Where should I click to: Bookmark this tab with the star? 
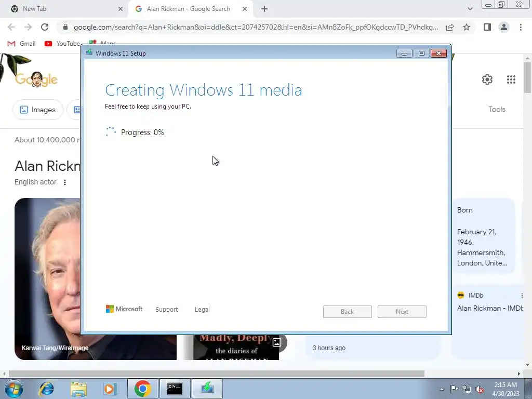pyautogui.click(x=467, y=27)
